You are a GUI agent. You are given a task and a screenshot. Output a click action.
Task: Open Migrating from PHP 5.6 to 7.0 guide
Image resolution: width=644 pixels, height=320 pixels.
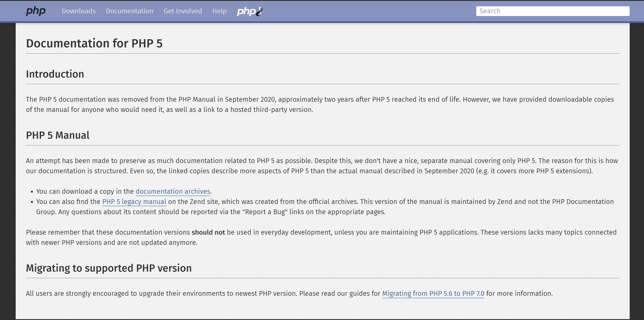pyautogui.click(x=433, y=294)
